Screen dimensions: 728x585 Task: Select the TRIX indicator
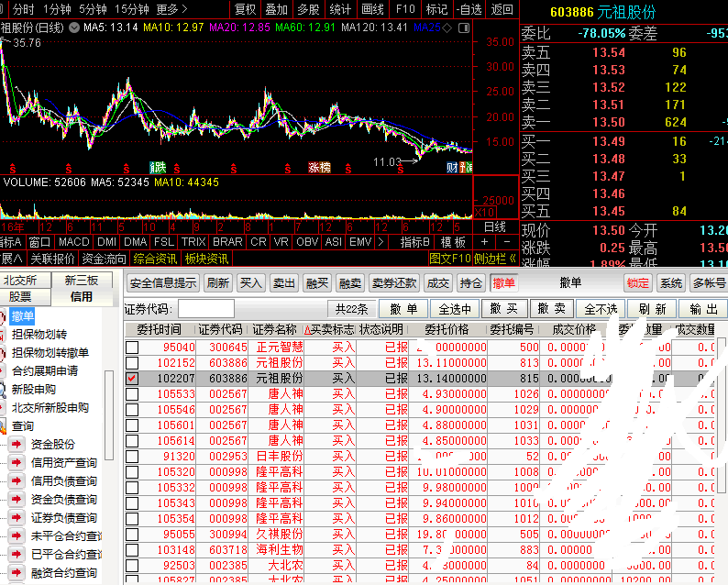pos(193,242)
